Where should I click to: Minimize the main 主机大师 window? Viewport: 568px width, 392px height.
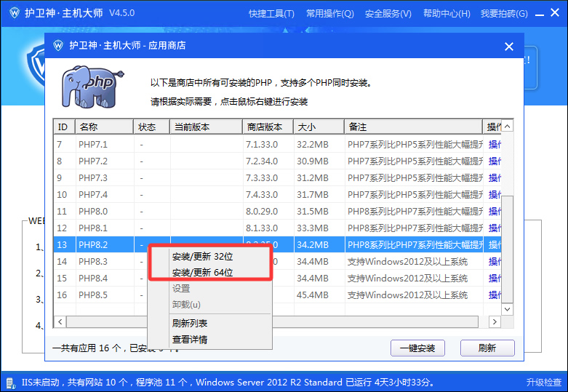tap(540, 15)
